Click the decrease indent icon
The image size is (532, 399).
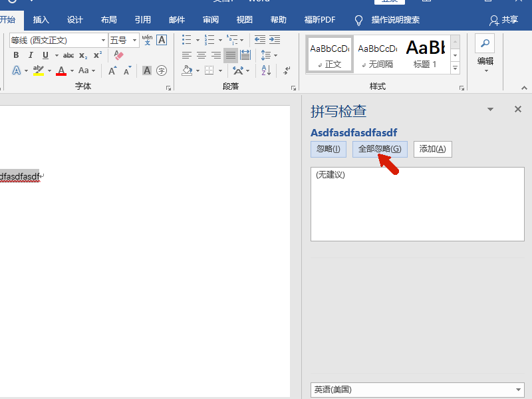[260, 40]
